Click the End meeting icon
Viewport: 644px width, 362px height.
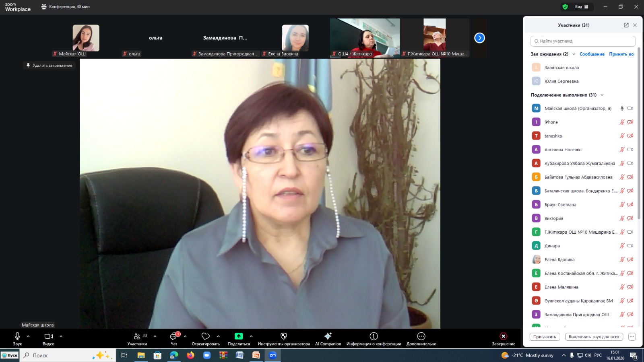click(503, 336)
